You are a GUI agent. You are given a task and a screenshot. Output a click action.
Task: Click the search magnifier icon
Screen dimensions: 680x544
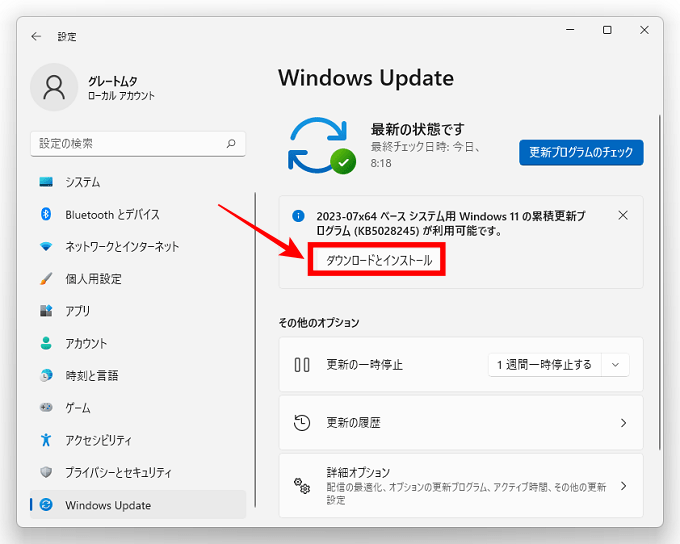tap(231, 143)
